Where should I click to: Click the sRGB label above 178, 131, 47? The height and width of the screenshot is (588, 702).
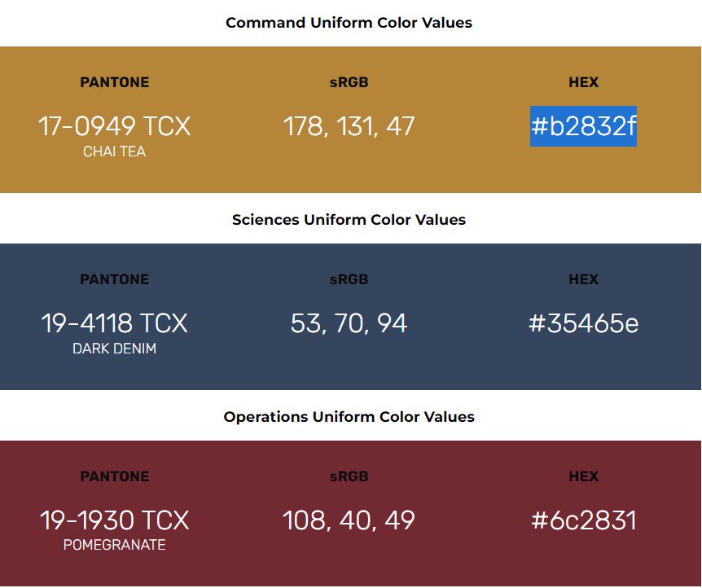pyautogui.click(x=349, y=82)
